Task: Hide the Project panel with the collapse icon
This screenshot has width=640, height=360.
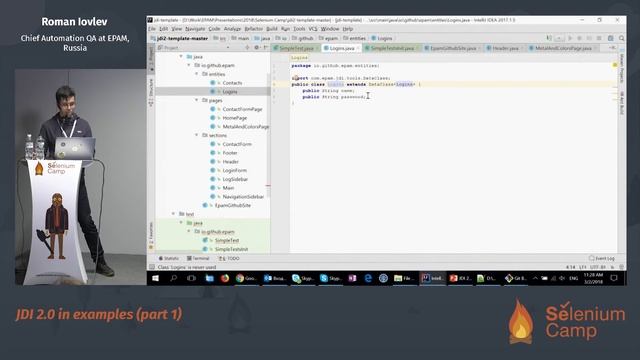Action: [265, 48]
